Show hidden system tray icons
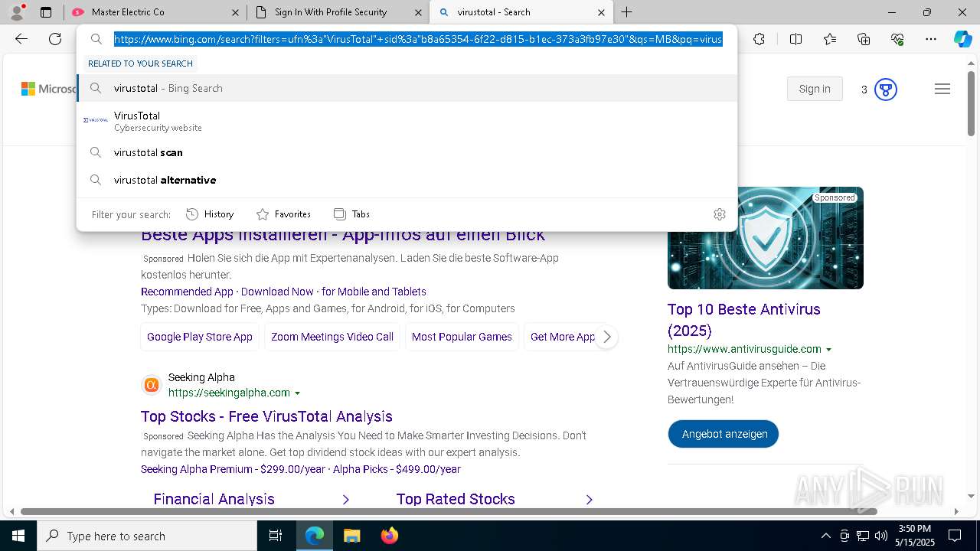Image resolution: width=980 pixels, height=551 pixels. (825, 536)
